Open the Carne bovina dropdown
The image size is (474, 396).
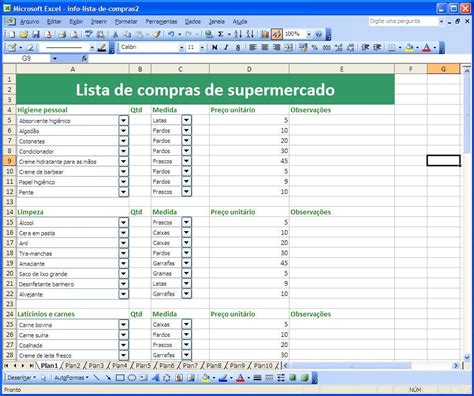pos(123,324)
